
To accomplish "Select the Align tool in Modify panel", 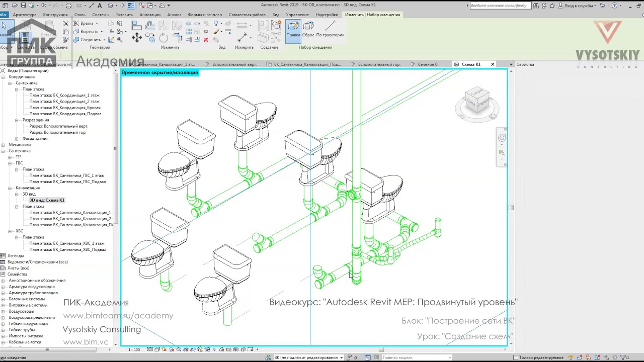I will tap(136, 25).
